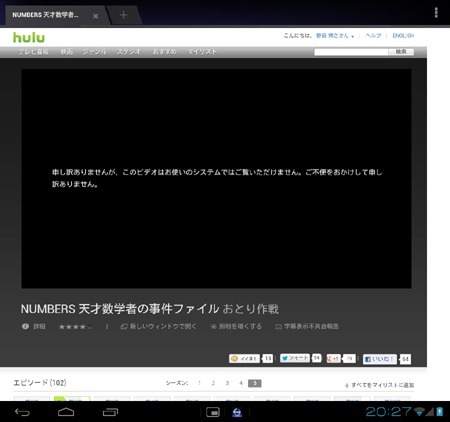The width and height of the screenshot is (450, 422).
Task: Select the NUMBERS 天才数学者 browser tab
Action: pyautogui.click(x=45, y=15)
